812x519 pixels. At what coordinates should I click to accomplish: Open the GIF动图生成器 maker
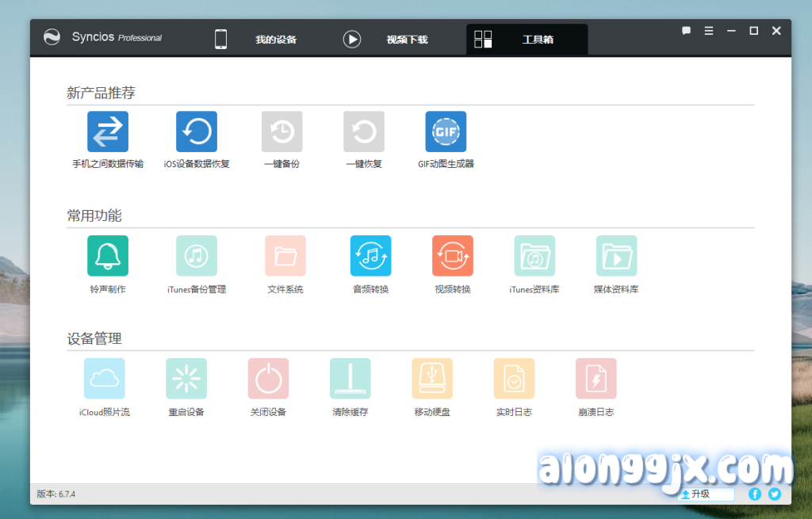tap(446, 132)
